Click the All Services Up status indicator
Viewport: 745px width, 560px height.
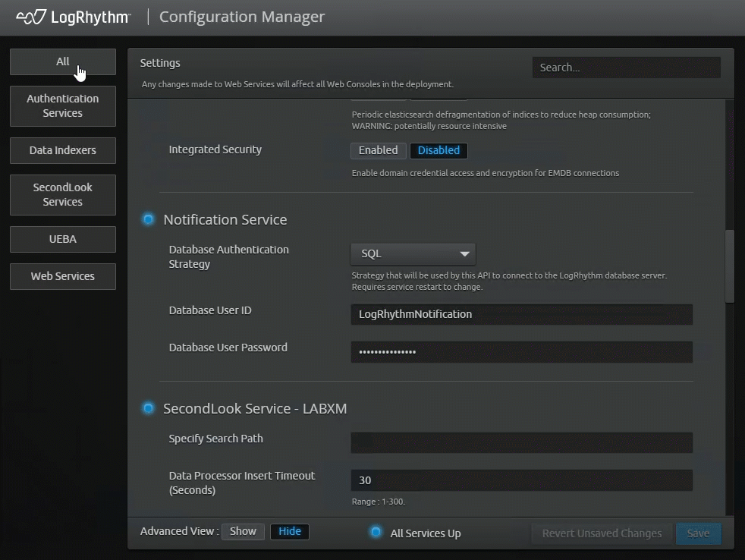click(376, 533)
